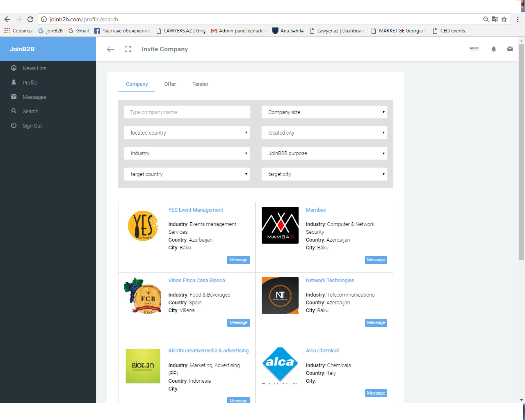Click the browser forward arrow
Screen dimensions: 525x420
pyautogui.click(x=19, y=19)
